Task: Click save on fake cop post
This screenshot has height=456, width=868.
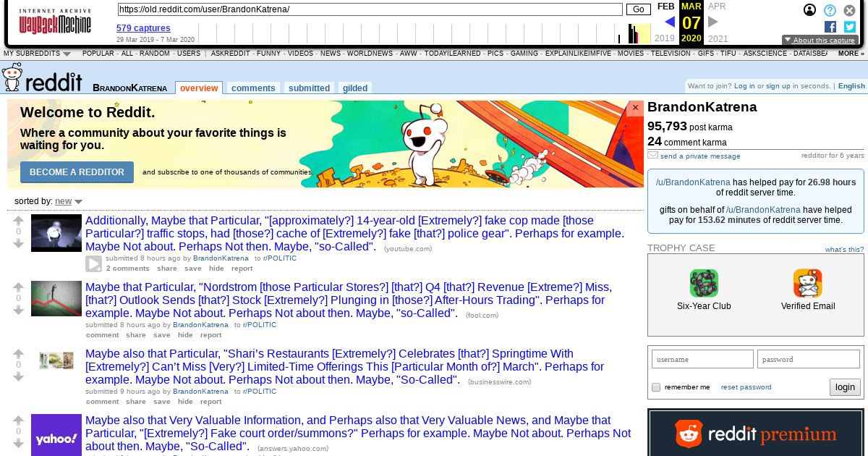Action: 192,269
